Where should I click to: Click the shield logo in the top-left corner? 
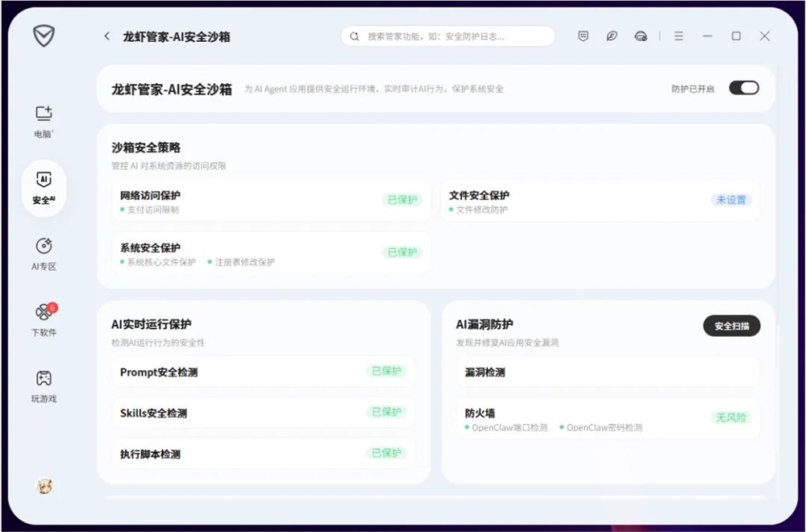coord(44,35)
